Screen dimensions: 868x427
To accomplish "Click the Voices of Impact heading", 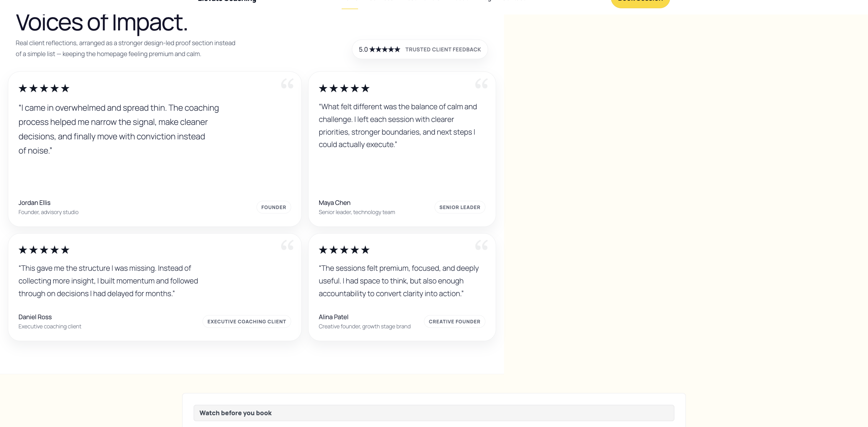I will tap(102, 22).
